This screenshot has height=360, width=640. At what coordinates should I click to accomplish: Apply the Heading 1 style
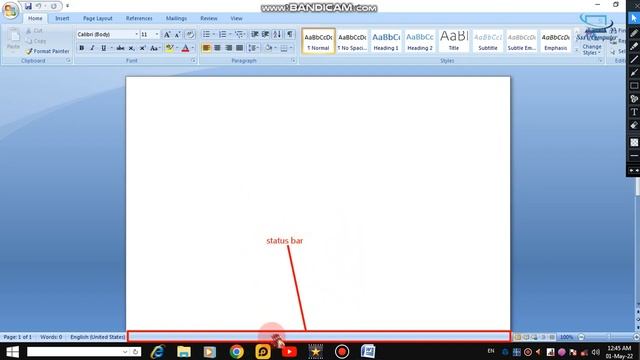(386, 41)
